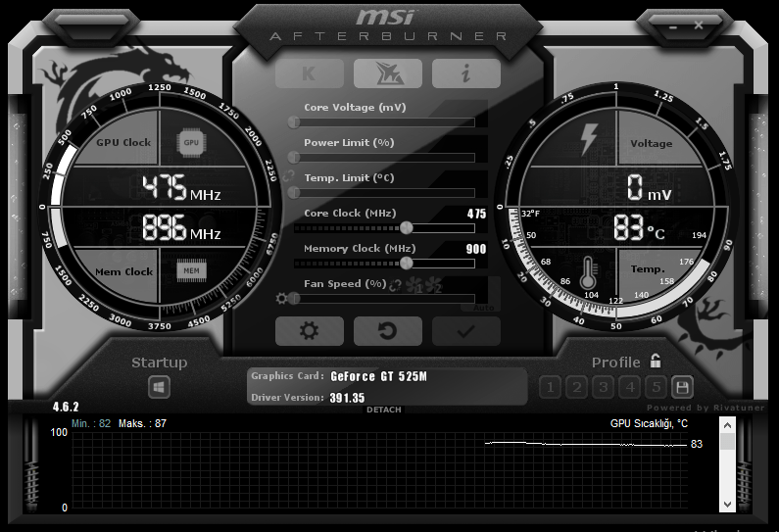Click the gear icon left of Fan Speed
This screenshot has width=779, height=532.
click(x=281, y=299)
